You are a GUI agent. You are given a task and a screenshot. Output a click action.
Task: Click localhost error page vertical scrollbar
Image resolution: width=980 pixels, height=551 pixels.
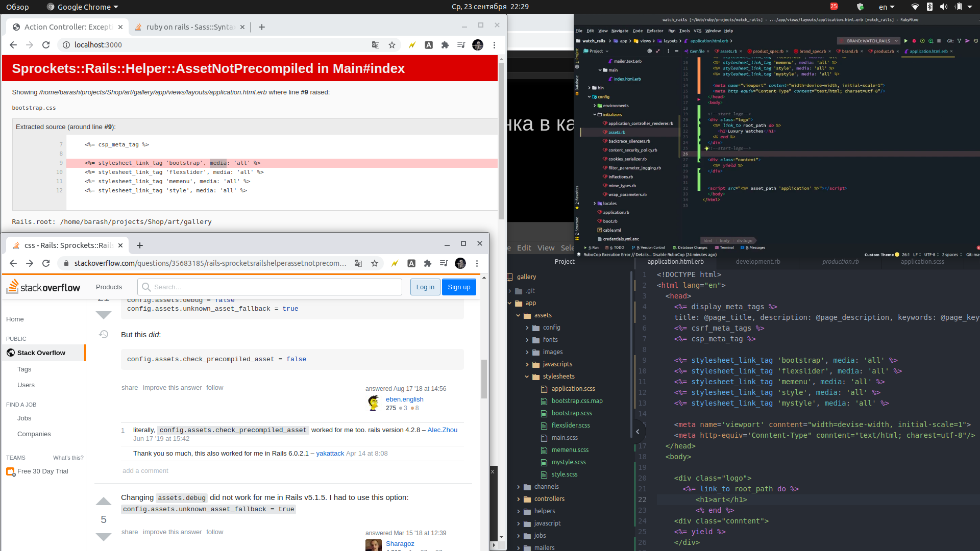click(x=501, y=141)
